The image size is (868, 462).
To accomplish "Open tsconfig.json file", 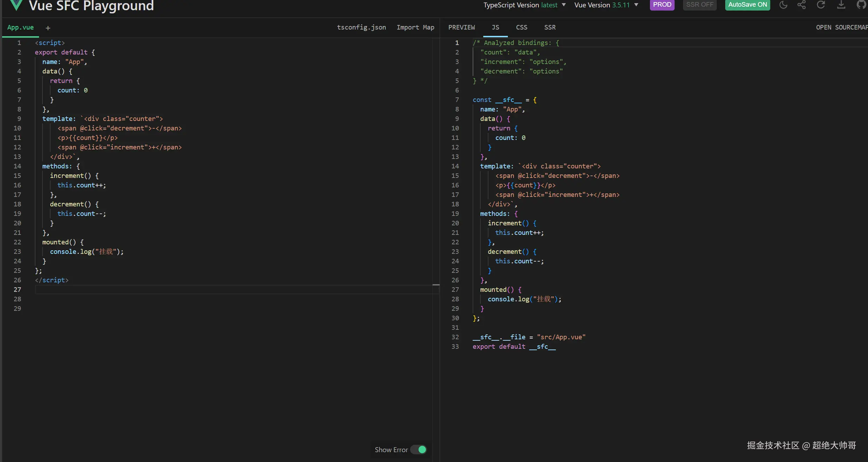I will click(361, 27).
